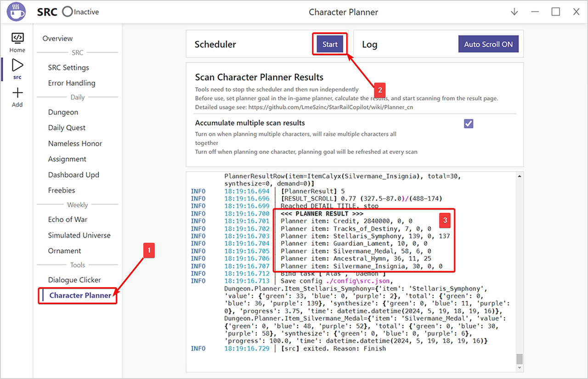Click the log scrollbar down arrow

tap(520, 368)
